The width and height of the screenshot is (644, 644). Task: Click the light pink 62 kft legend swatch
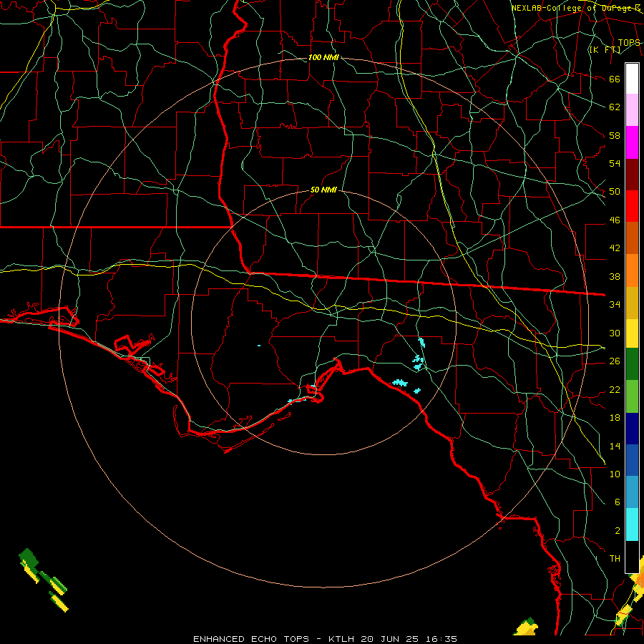632,110
